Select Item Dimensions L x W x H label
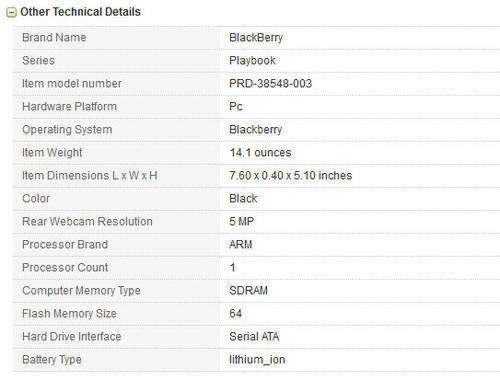 click(90, 175)
